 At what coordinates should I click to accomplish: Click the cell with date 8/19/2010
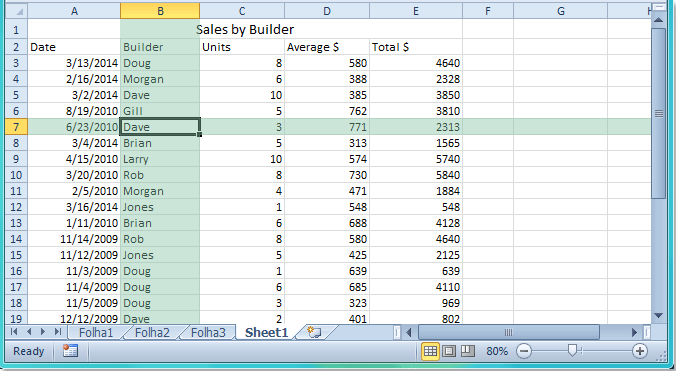coord(74,111)
